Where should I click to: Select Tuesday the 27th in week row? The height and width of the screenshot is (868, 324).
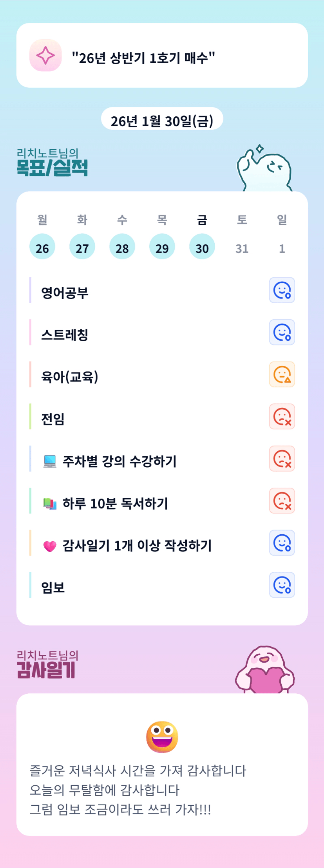(x=82, y=247)
